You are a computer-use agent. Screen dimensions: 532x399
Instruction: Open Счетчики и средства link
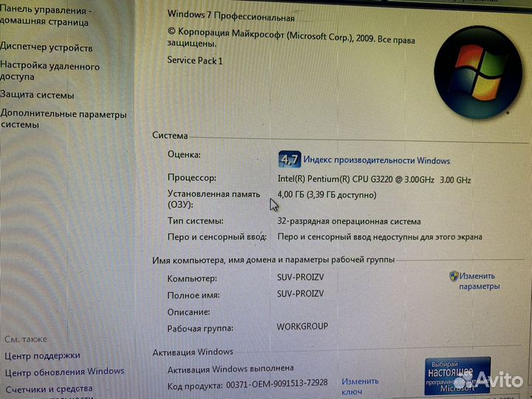click(49, 389)
